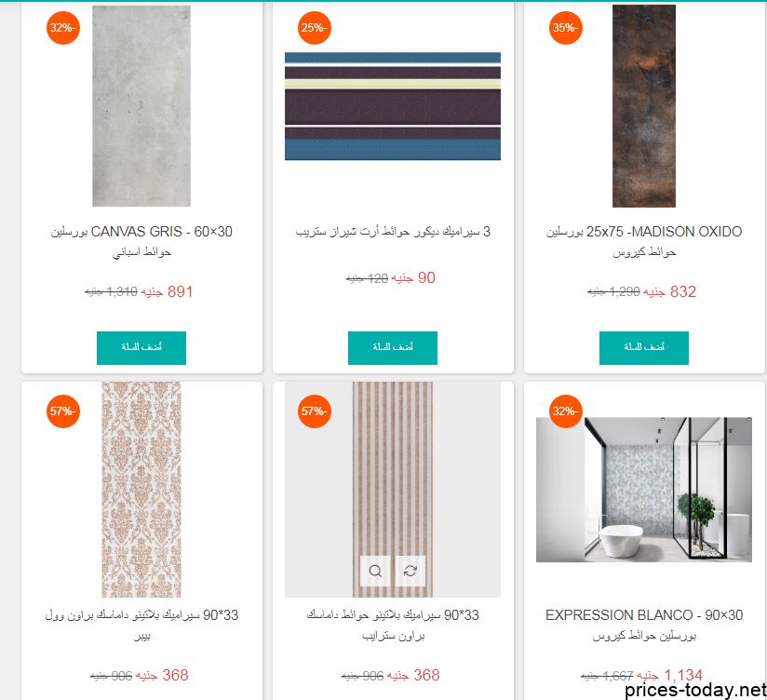The width and height of the screenshot is (767, 700).
Task: Select the bathroom scene EXPRESSION BLANCO image
Action: (644, 490)
